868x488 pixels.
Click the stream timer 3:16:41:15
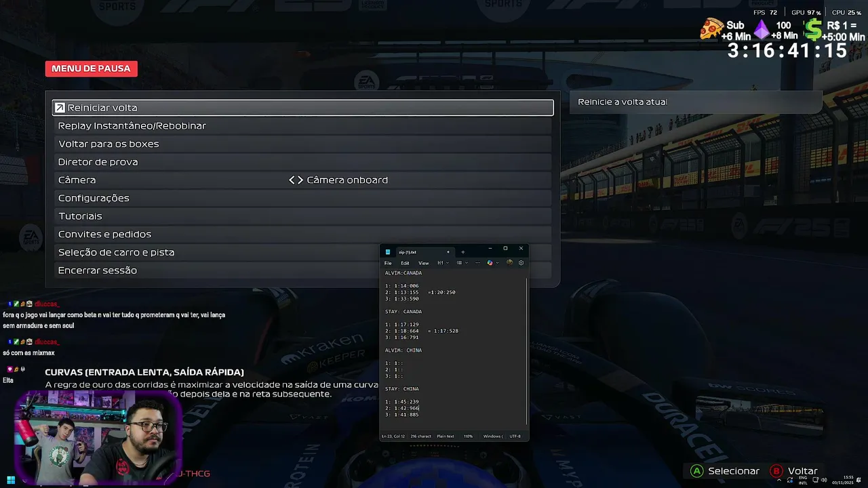click(x=787, y=51)
